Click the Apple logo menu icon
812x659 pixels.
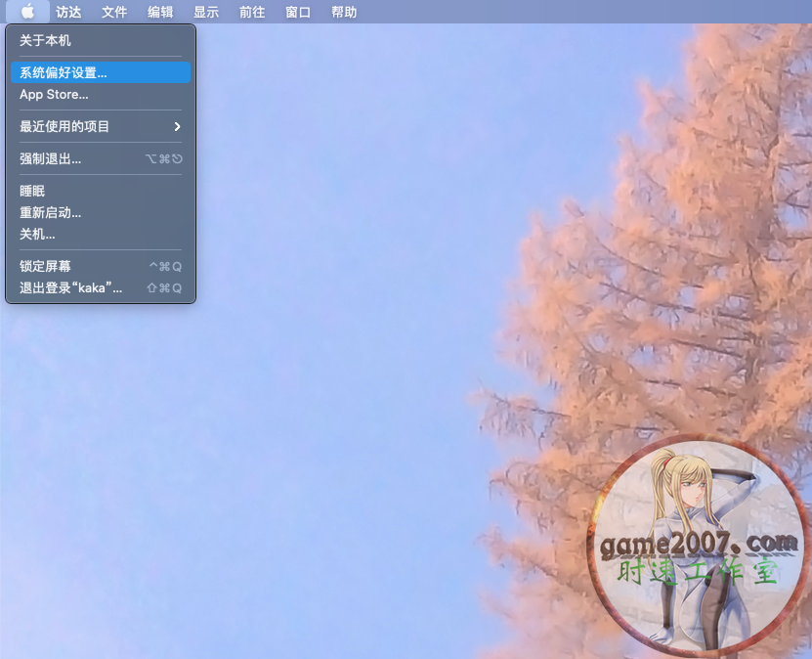coord(27,12)
